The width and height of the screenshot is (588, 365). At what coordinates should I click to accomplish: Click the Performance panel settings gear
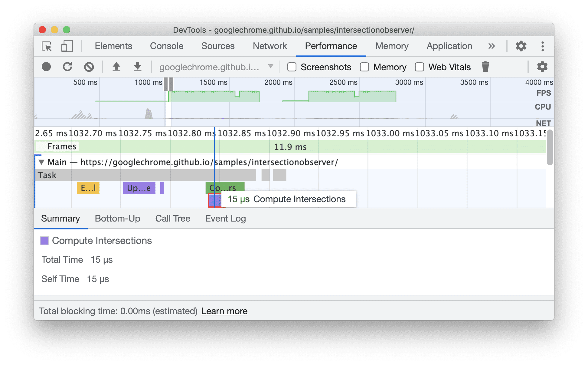[x=541, y=67]
